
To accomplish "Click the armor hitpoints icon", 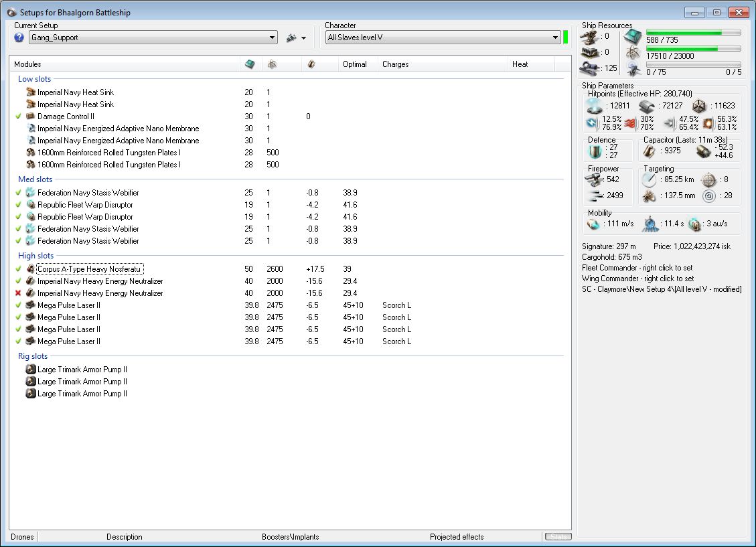I will pyautogui.click(x=646, y=106).
